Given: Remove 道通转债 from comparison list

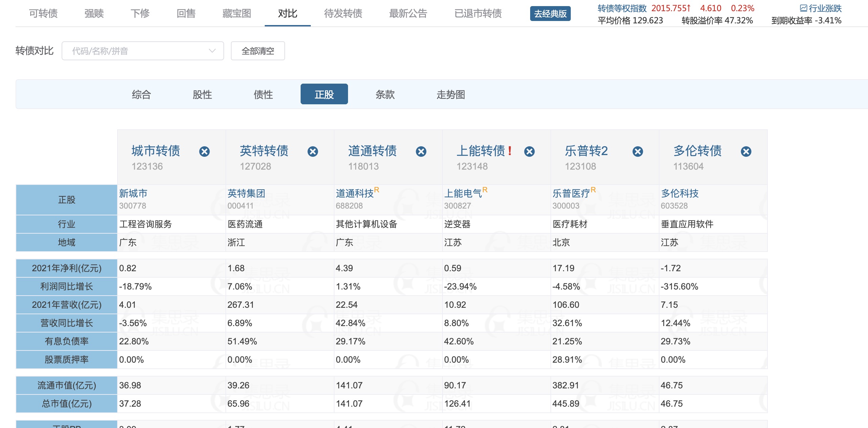Looking at the screenshot, I should click(x=421, y=151).
